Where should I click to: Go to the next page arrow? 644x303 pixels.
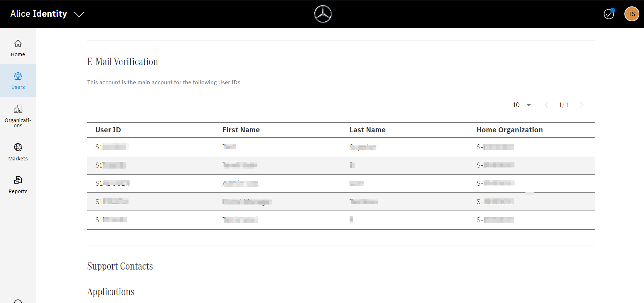pos(581,105)
